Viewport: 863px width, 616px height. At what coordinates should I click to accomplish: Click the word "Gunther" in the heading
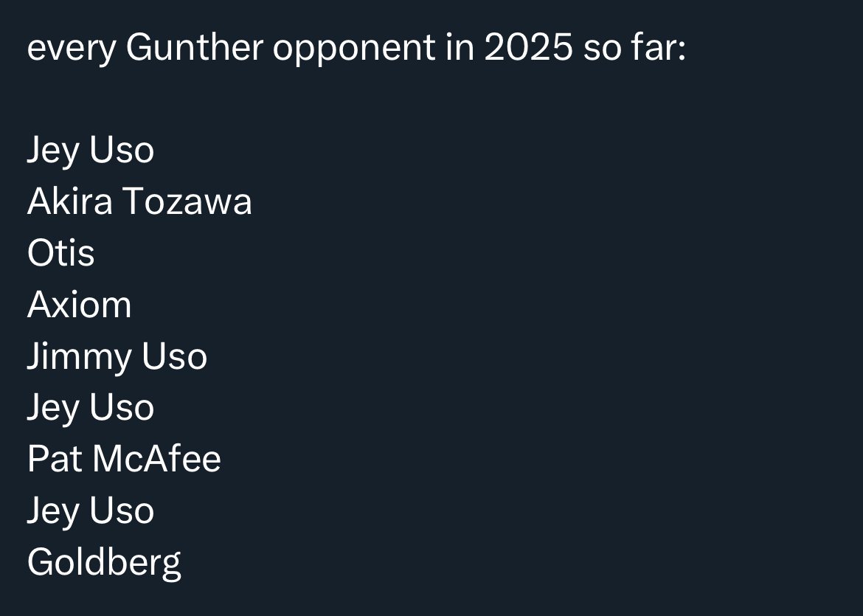tap(194, 49)
